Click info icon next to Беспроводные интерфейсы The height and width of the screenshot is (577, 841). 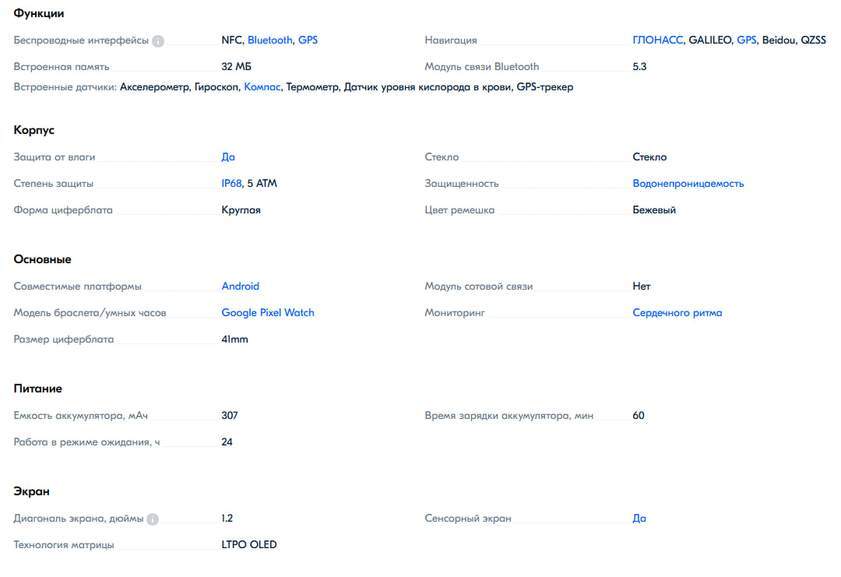click(158, 41)
